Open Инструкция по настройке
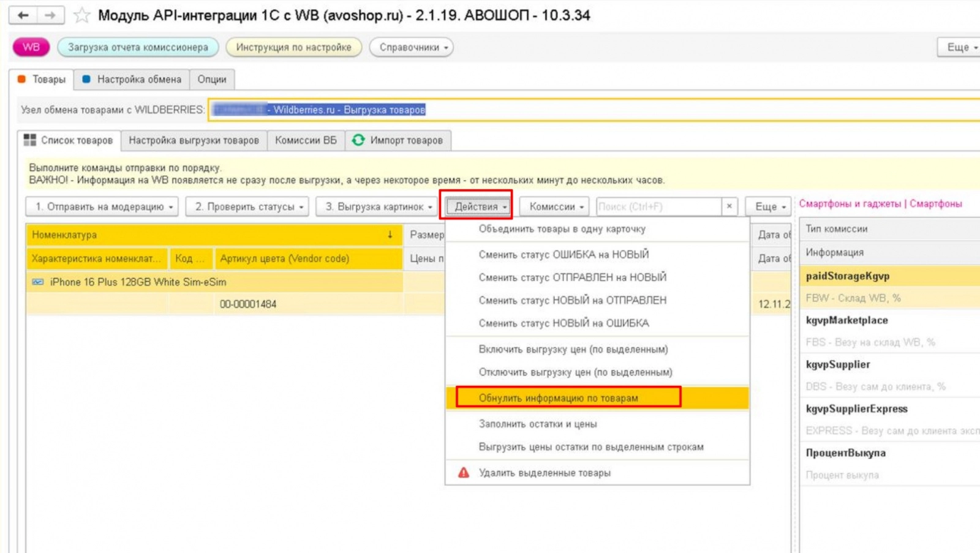The height and width of the screenshot is (553, 980). [x=294, y=47]
